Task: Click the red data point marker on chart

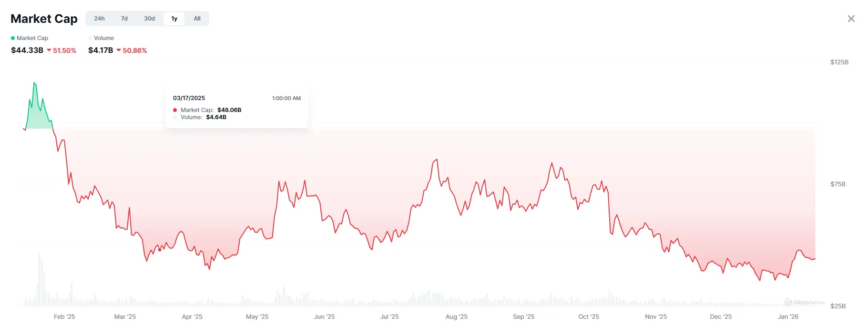Action: click(x=160, y=250)
